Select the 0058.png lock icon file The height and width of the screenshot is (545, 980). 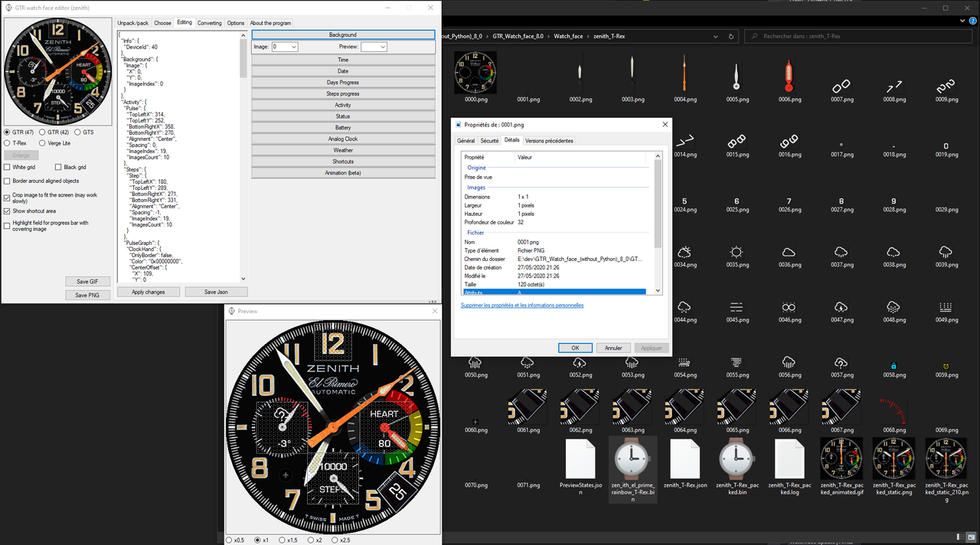click(893, 366)
